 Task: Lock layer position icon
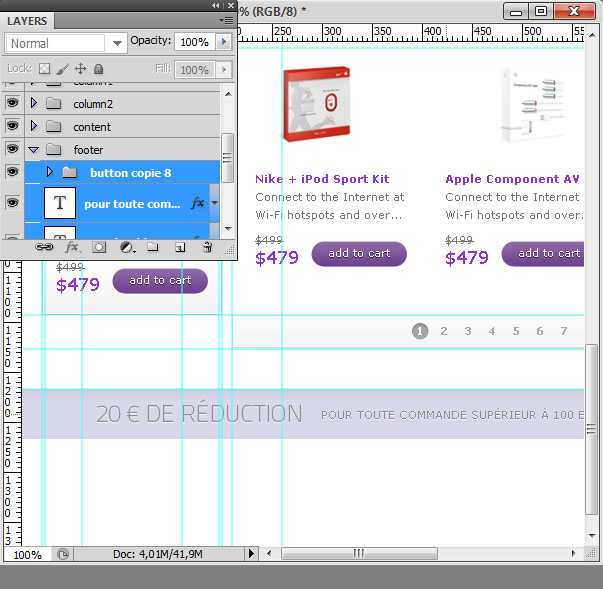click(x=80, y=69)
